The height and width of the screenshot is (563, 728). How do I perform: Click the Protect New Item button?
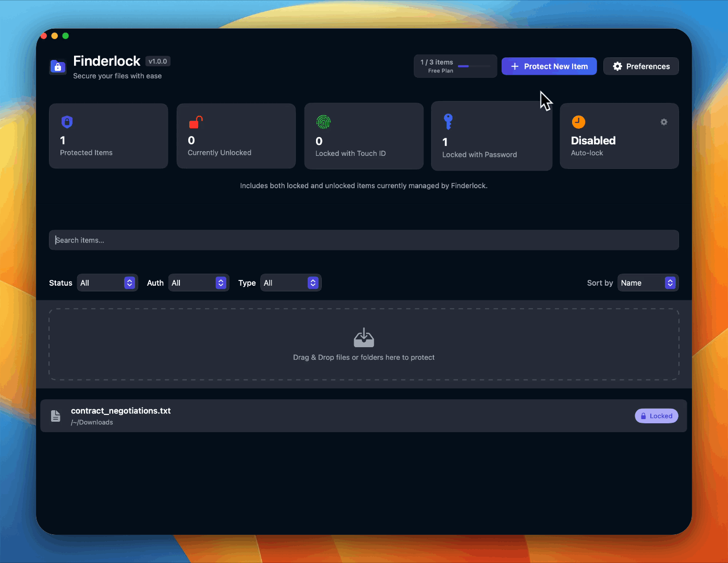click(549, 66)
